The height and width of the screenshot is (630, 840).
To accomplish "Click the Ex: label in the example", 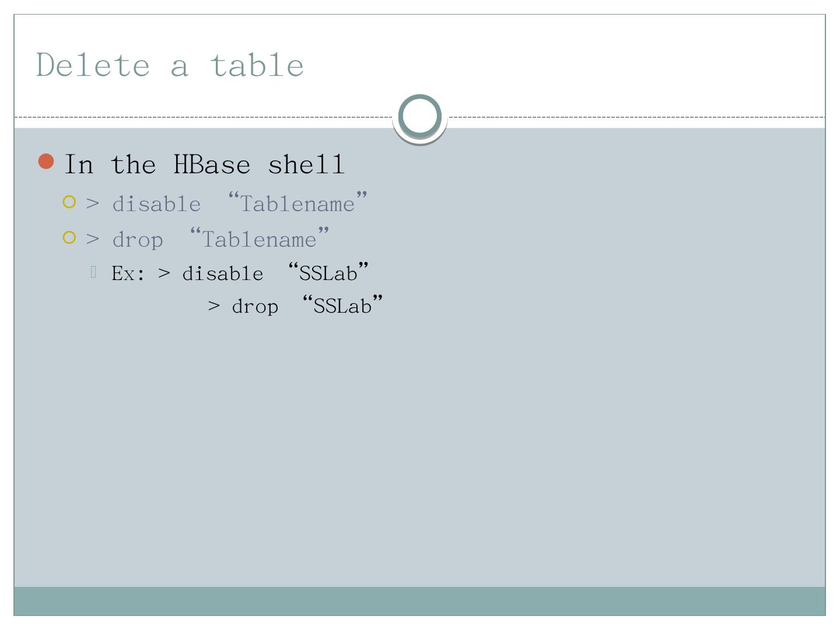I will [x=128, y=274].
